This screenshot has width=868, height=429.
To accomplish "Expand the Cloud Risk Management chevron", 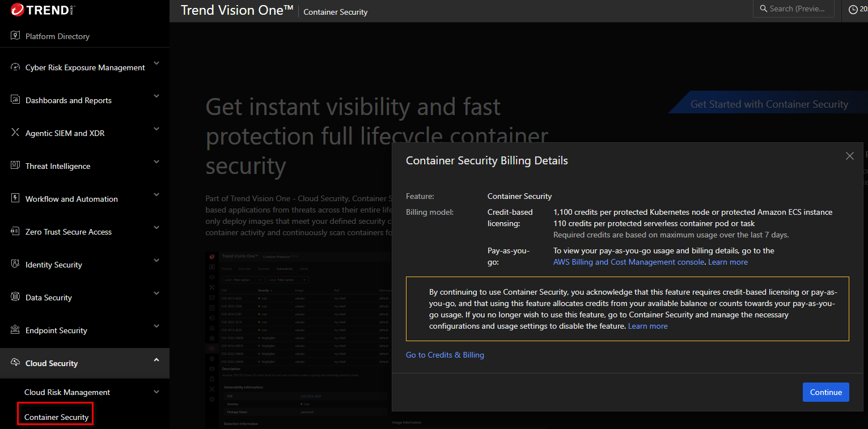I will click(156, 392).
